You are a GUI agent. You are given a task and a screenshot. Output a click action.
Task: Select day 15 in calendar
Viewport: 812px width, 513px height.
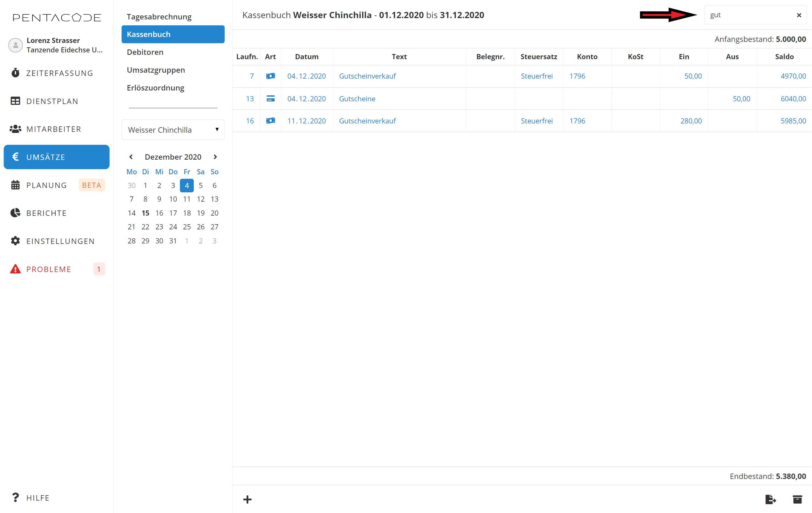coord(145,213)
